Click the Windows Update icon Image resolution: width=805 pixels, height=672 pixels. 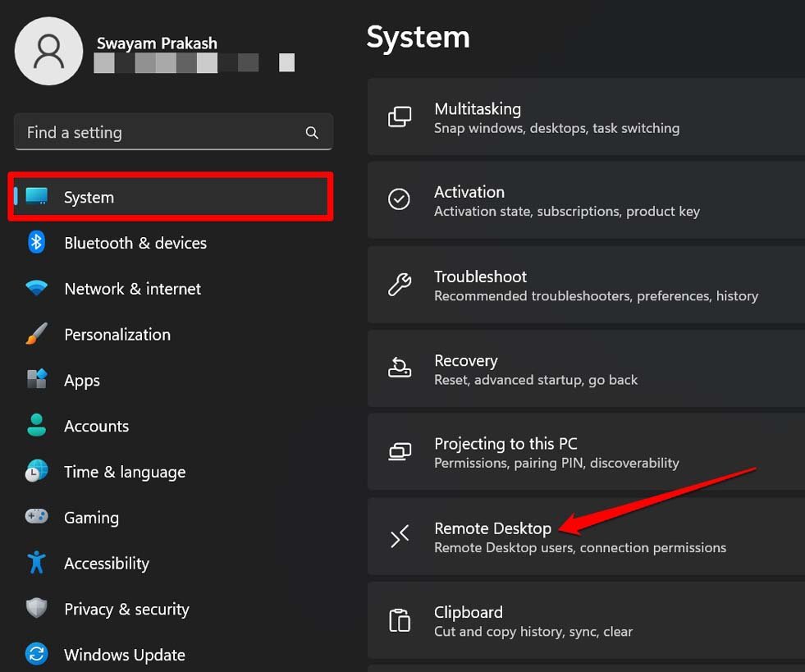click(36, 655)
